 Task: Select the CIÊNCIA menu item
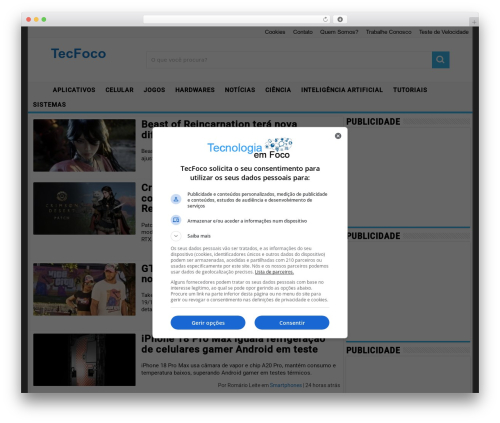click(278, 90)
